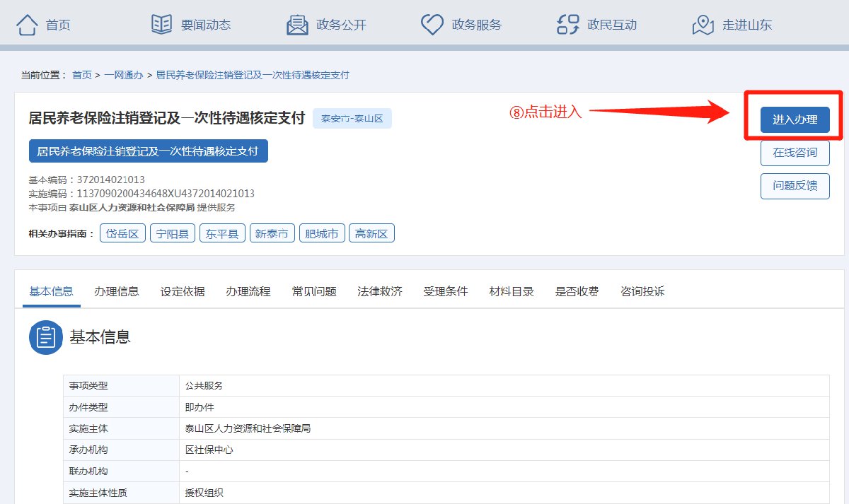Select 新泰市 related guide
The height and width of the screenshot is (504, 849).
272,234
